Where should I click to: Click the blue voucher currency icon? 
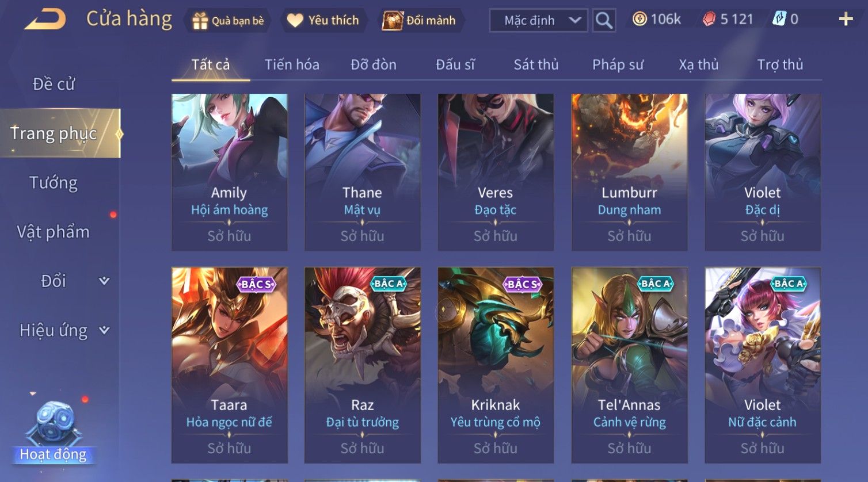click(x=779, y=19)
